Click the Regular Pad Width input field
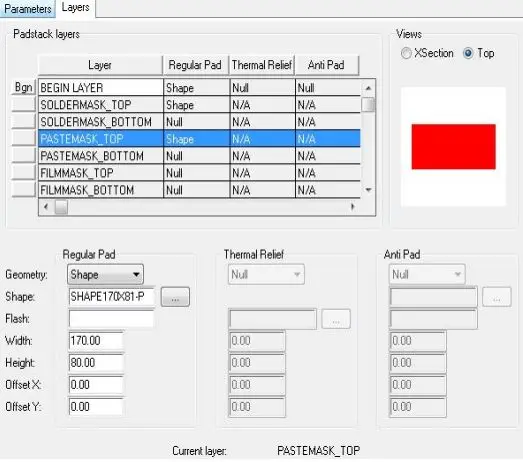This screenshot has height=462, width=523. tap(96, 341)
